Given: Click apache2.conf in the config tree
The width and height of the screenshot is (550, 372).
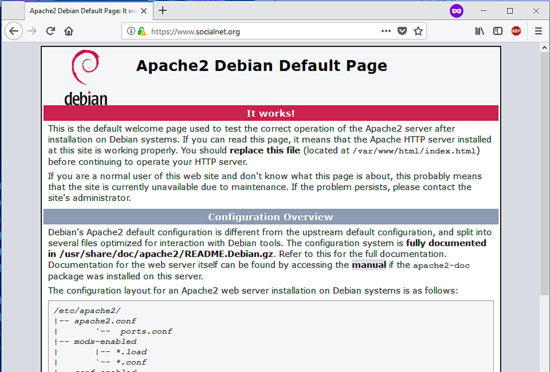Looking at the screenshot, I should (x=105, y=321).
